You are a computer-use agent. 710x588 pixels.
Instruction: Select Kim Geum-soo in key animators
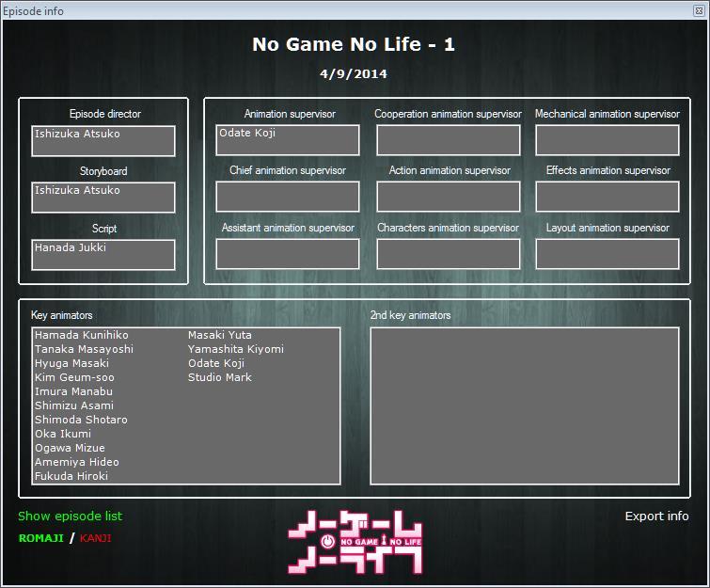coord(74,377)
